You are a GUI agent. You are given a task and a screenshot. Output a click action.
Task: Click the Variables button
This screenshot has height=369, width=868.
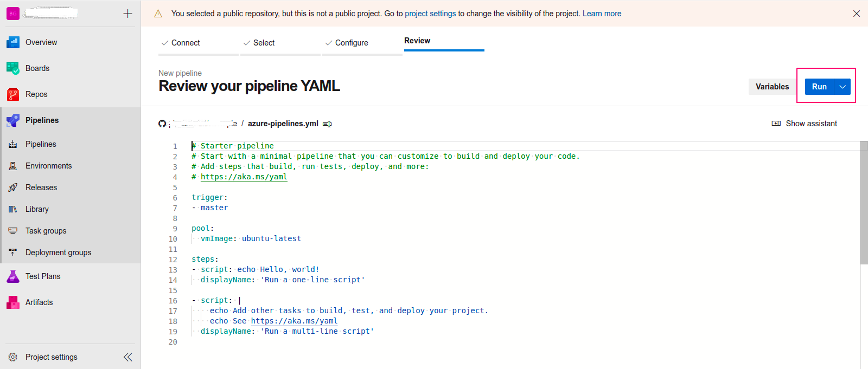[773, 87]
